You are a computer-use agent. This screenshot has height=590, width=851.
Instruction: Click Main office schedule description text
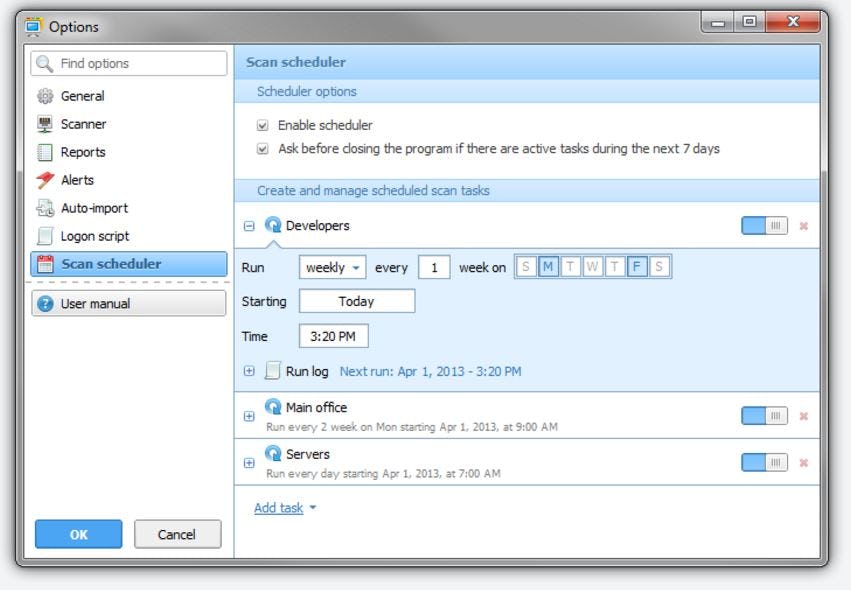click(x=412, y=427)
